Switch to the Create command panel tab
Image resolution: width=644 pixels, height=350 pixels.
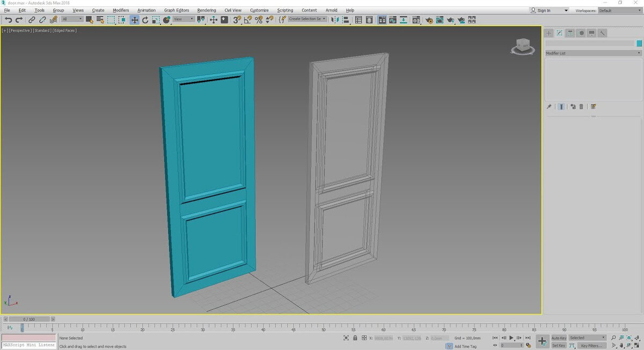click(x=549, y=33)
